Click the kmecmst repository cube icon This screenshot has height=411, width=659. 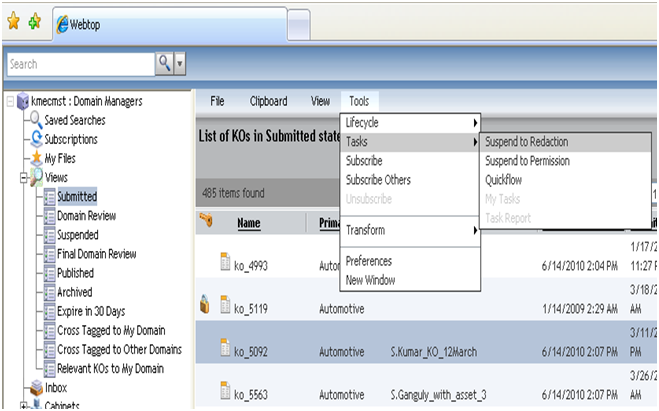pyautogui.click(x=23, y=101)
